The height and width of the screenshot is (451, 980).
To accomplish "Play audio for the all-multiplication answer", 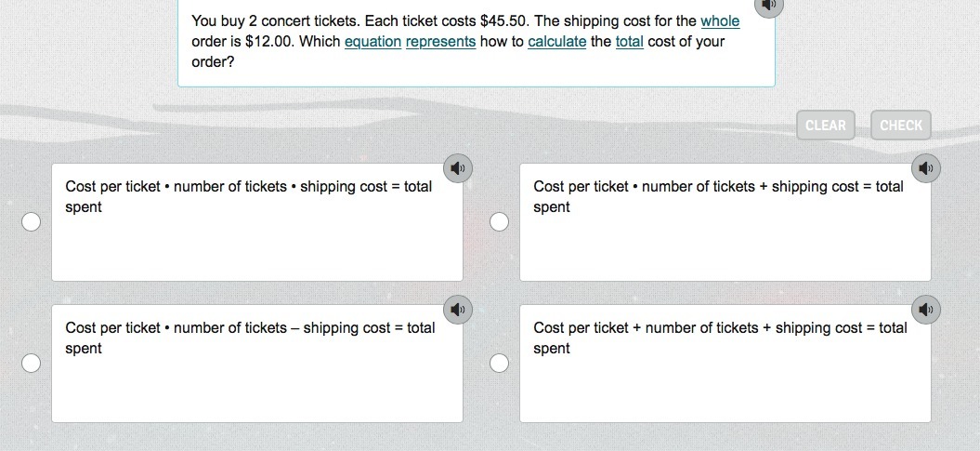I will [x=457, y=168].
